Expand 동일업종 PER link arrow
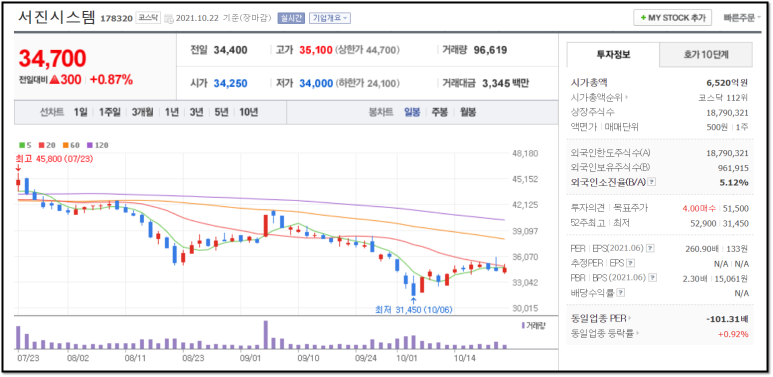This screenshot has height=377, width=773. [x=631, y=318]
